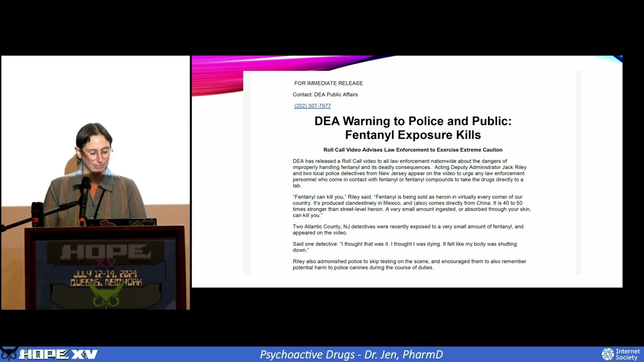
Task: Click the (202) 307-7977 phone link
Action: 312,106
